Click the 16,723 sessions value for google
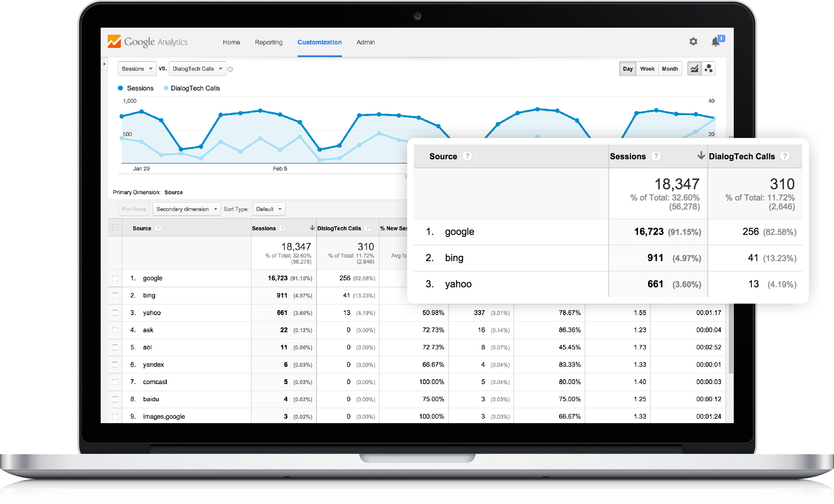This screenshot has height=504, width=834. [x=277, y=278]
